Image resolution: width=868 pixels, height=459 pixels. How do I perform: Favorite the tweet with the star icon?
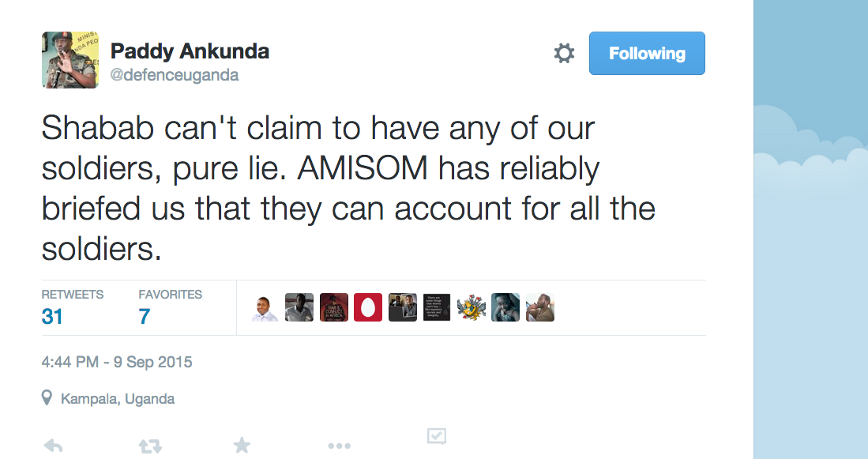coord(242,446)
